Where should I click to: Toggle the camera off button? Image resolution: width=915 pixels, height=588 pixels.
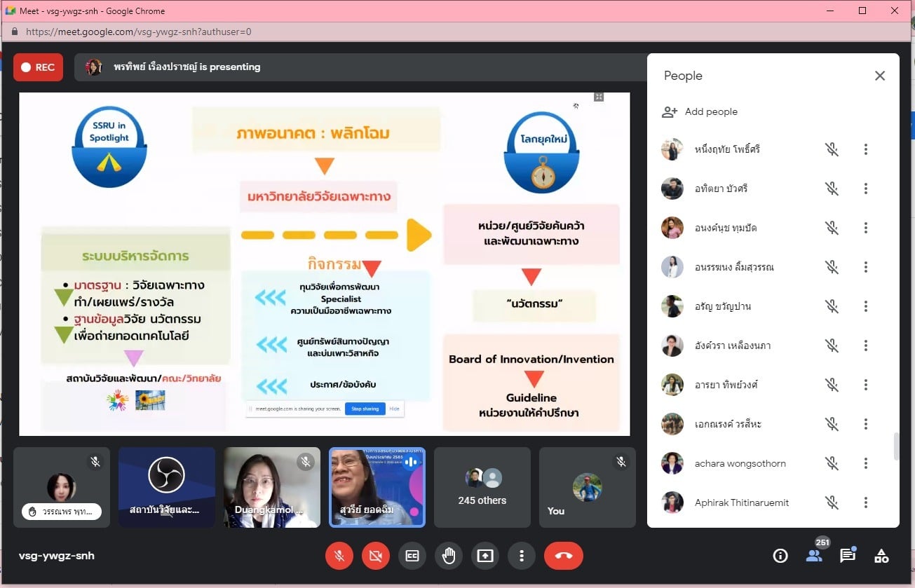(x=376, y=556)
